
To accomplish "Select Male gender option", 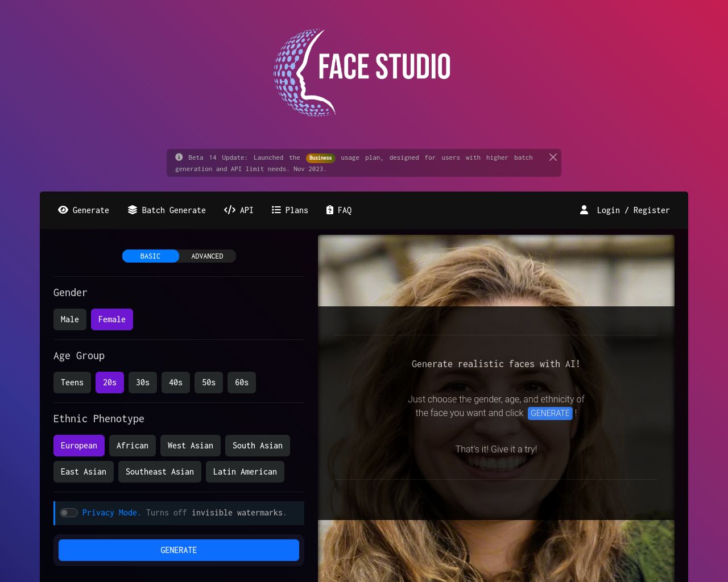I will 69,319.
